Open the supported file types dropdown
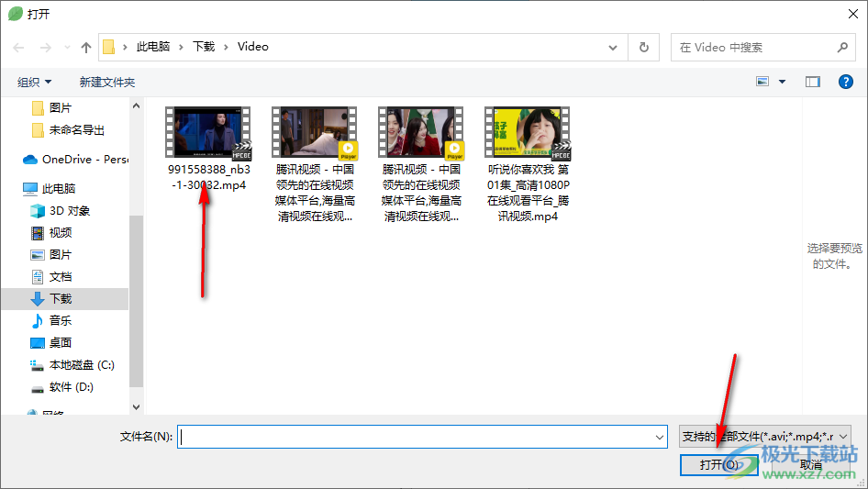The width and height of the screenshot is (868, 489). click(765, 437)
